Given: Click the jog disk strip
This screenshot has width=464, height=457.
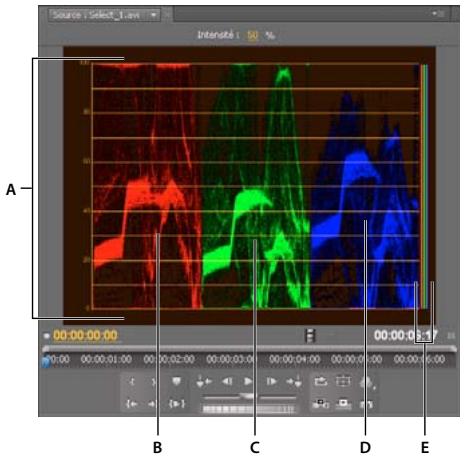Looking at the screenshot, I should tap(248, 409).
